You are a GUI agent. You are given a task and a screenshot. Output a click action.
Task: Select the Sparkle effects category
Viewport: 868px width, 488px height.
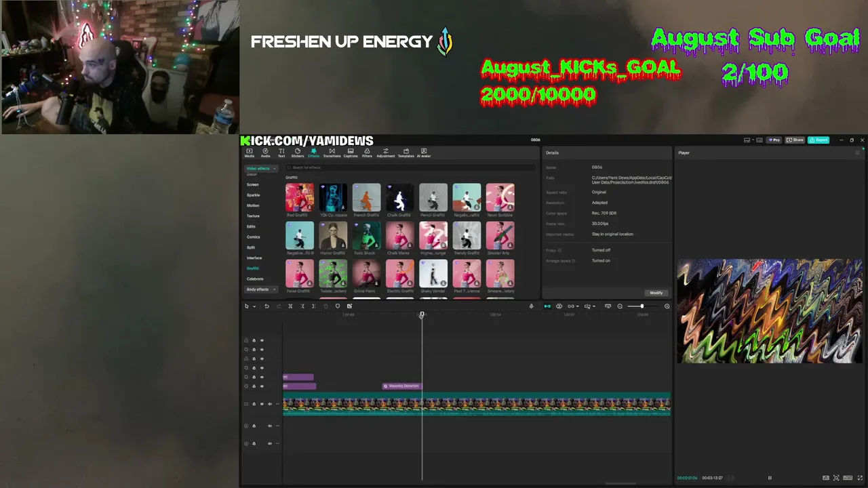point(254,195)
